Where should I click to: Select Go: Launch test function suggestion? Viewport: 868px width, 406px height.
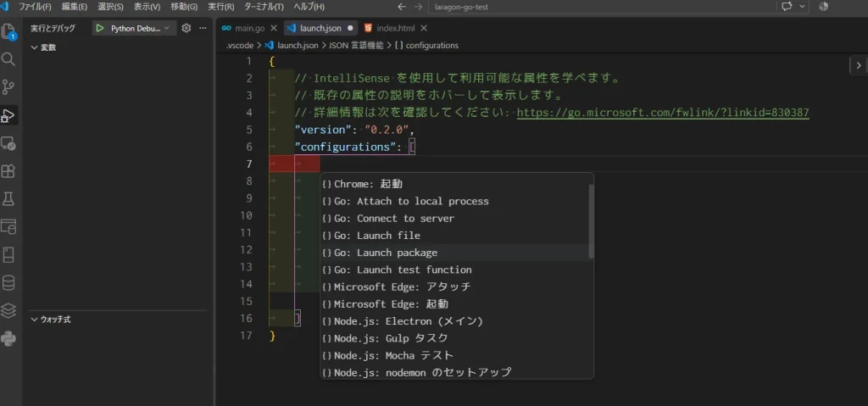454,270
